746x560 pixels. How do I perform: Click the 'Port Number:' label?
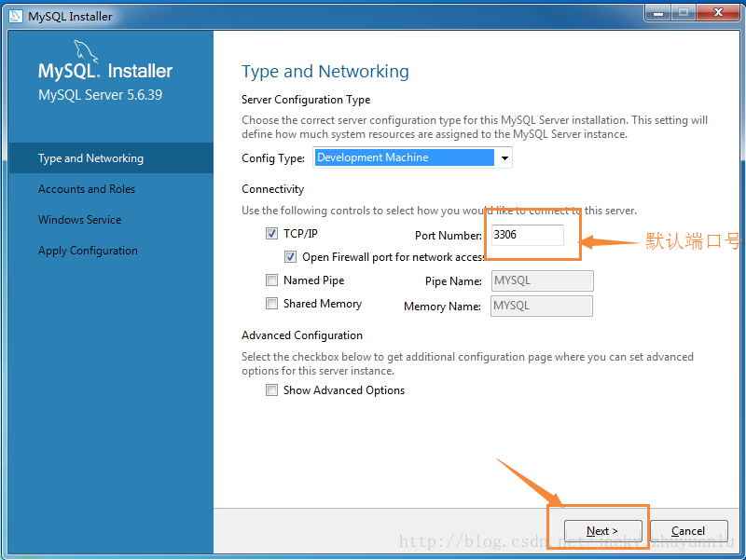click(449, 236)
